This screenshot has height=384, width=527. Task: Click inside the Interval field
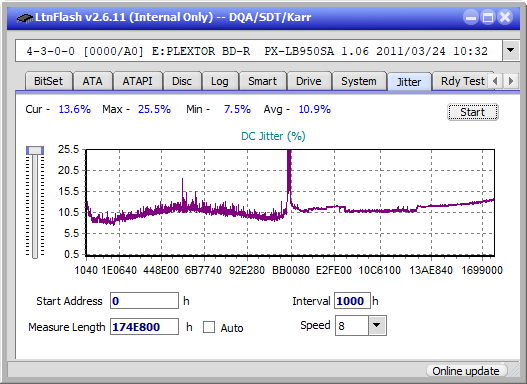(352, 301)
